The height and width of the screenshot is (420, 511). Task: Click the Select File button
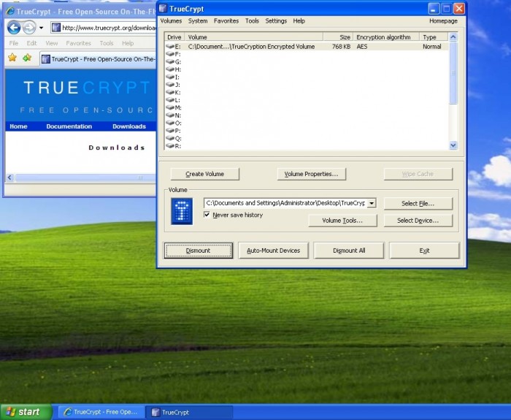point(418,203)
